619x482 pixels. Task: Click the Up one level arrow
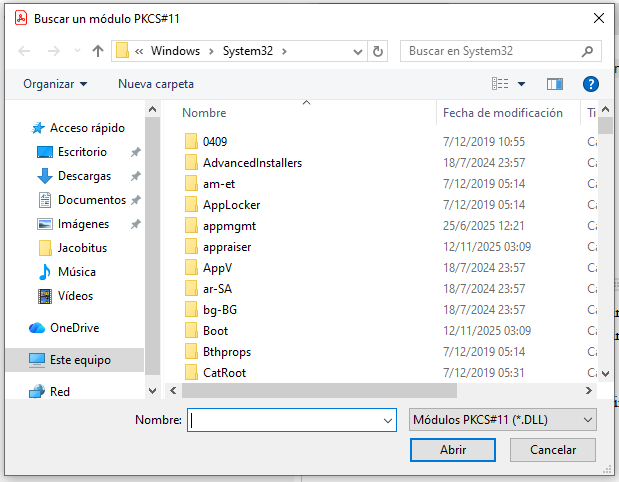(x=98, y=51)
